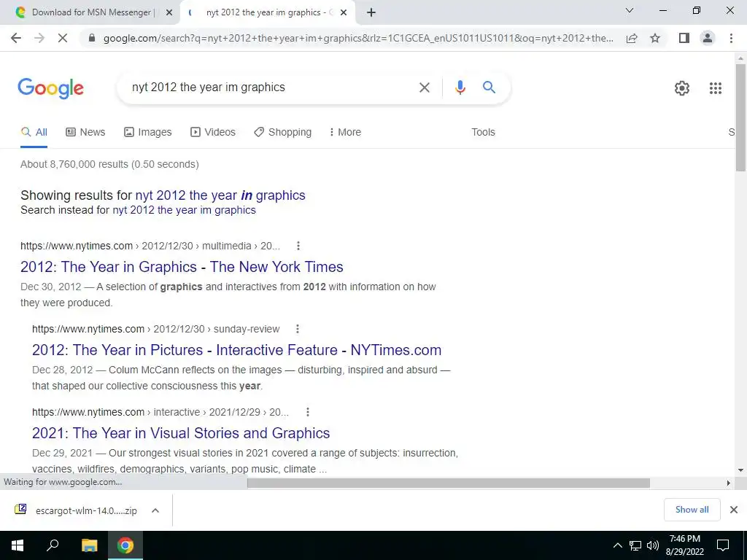Open a new tab
747x560 pixels.
[371, 12]
